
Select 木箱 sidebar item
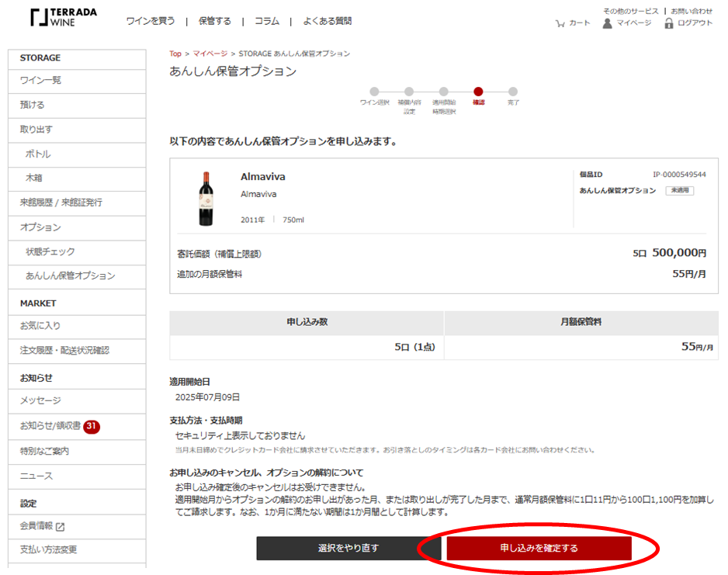tap(77, 178)
